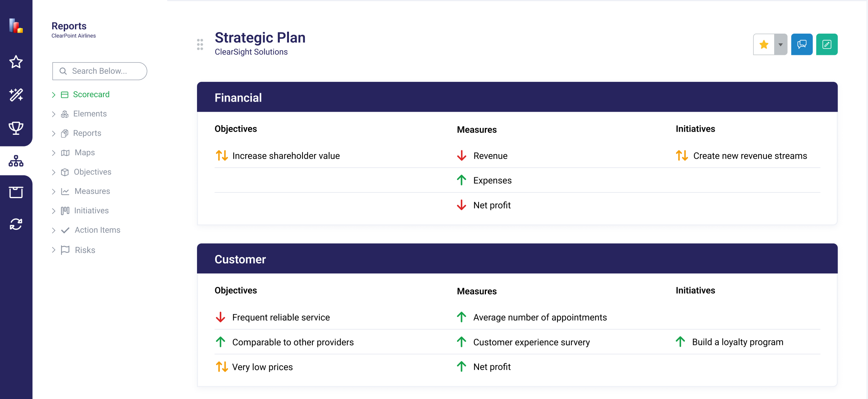The width and height of the screenshot is (868, 399).
Task: Toggle favorite using the yellow star button
Action: (x=764, y=44)
